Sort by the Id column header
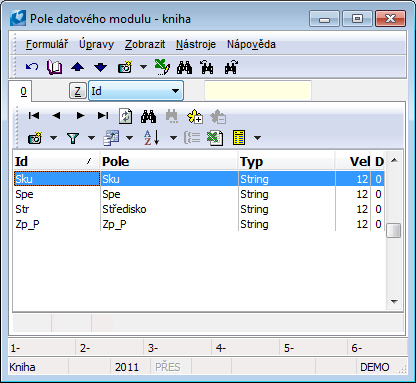 point(56,161)
